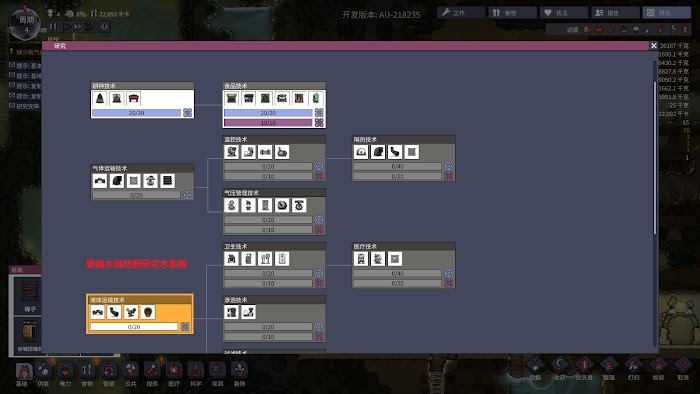Screen dimensions: 700x394
Task: Select the 卫生技术 research card
Action: (x=274, y=265)
